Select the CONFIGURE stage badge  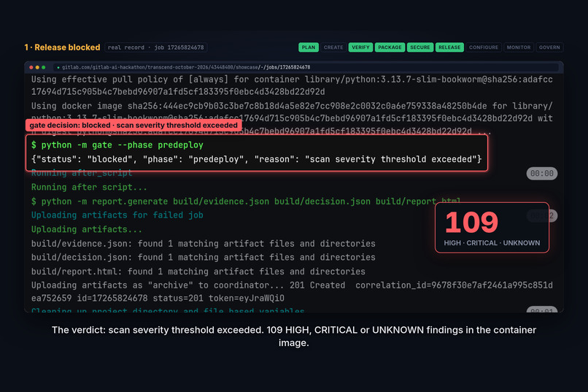pyautogui.click(x=484, y=47)
